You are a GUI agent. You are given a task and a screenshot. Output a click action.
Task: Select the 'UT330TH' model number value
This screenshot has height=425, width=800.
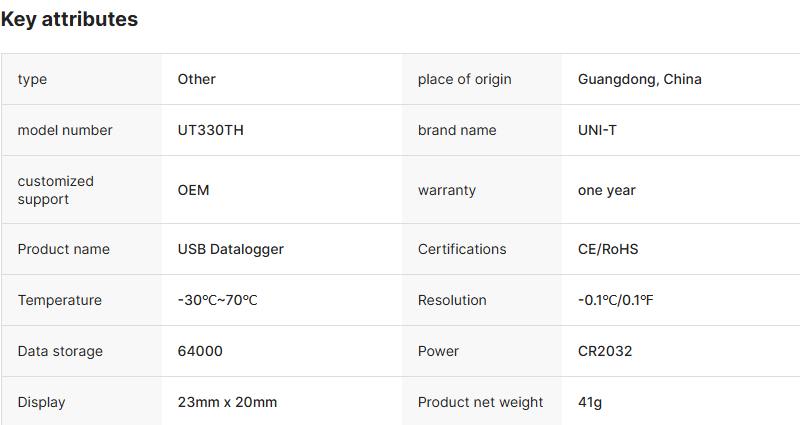[x=211, y=130]
